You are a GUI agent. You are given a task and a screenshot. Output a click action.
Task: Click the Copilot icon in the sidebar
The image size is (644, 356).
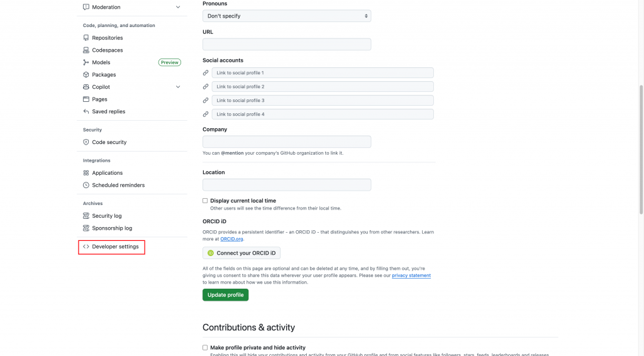pyautogui.click(x=86, y=87)
